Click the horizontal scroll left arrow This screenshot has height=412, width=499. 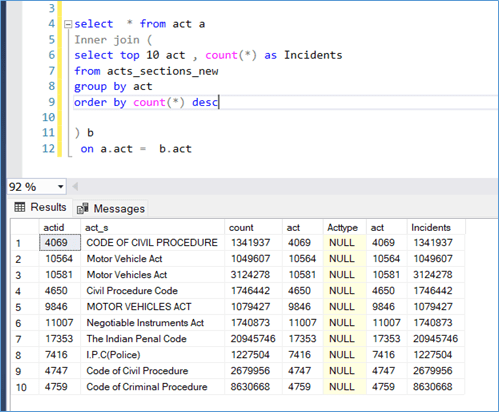tap(75, 187)
